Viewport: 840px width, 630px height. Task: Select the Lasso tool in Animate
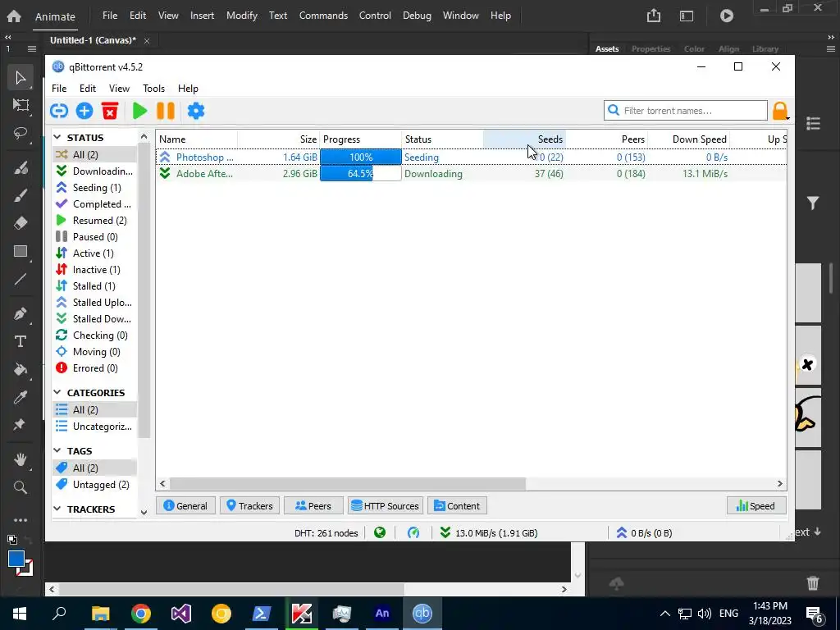(21, 133)
